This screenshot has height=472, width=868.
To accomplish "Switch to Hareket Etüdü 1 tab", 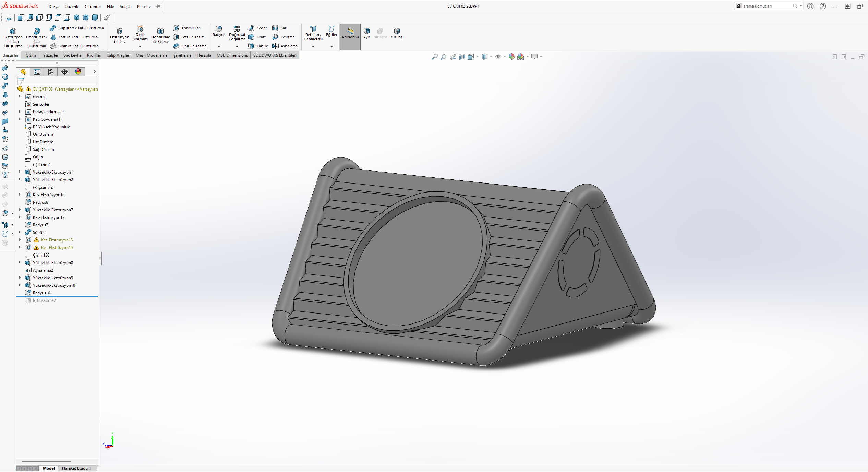I will pyautogui.click(x=76, y=468).
